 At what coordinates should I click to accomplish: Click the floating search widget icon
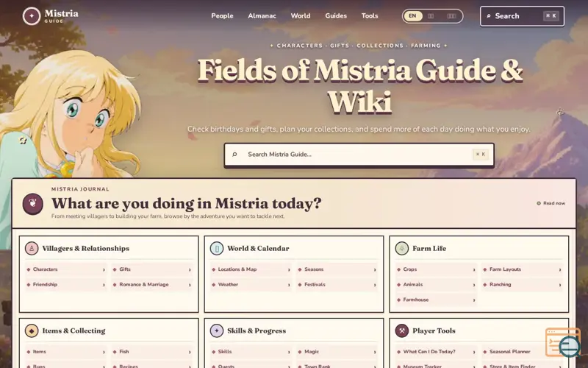pos(563,342)
